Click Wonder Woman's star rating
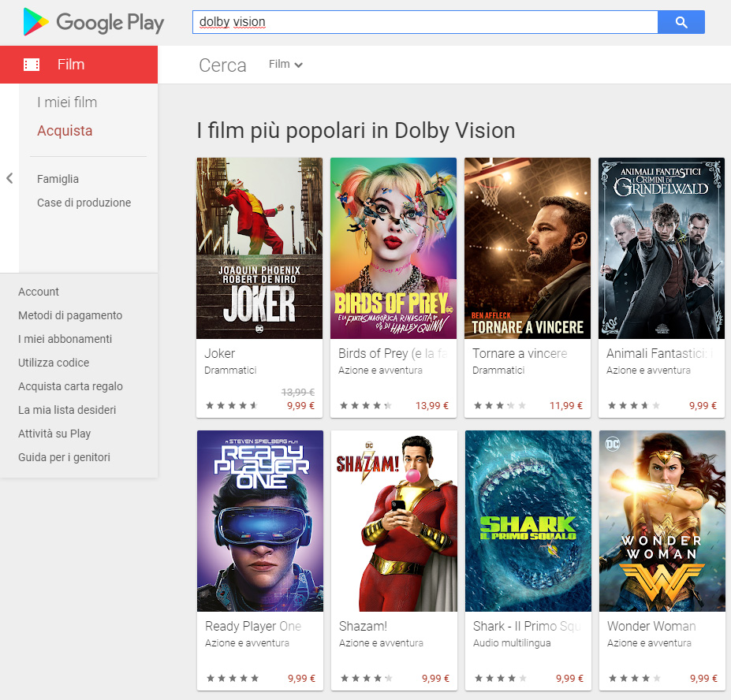The image size is (731, 700). click(635, 678)
